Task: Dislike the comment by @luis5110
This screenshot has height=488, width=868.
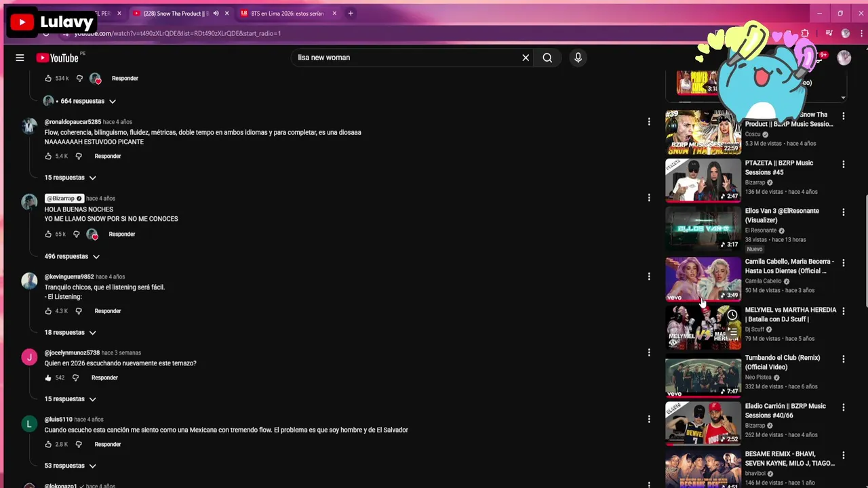Action: [x=79, y=445]
